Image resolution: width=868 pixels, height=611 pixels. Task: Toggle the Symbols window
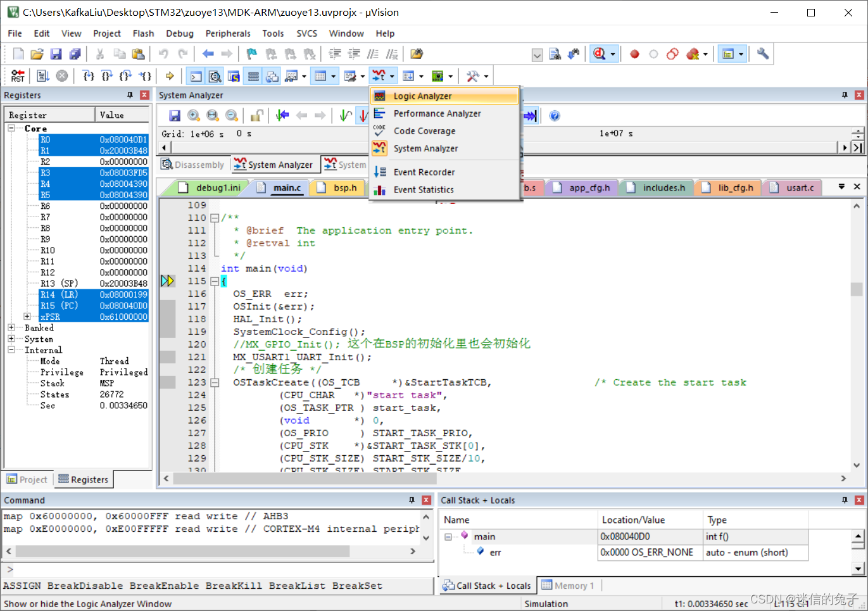coord(234,77)
